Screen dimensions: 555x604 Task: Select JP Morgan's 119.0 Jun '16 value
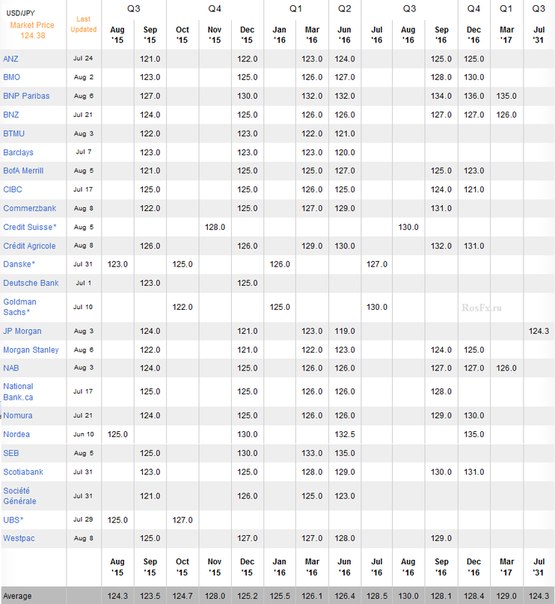pos(345,331)
